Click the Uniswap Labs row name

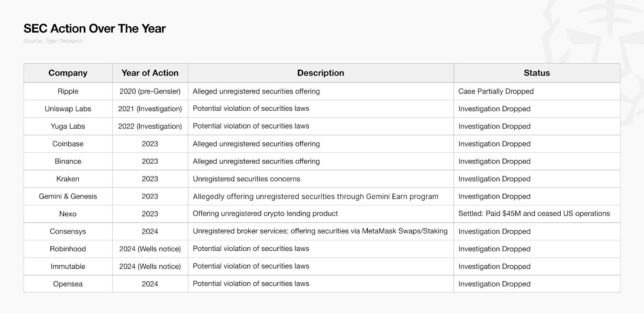[68, 109]
